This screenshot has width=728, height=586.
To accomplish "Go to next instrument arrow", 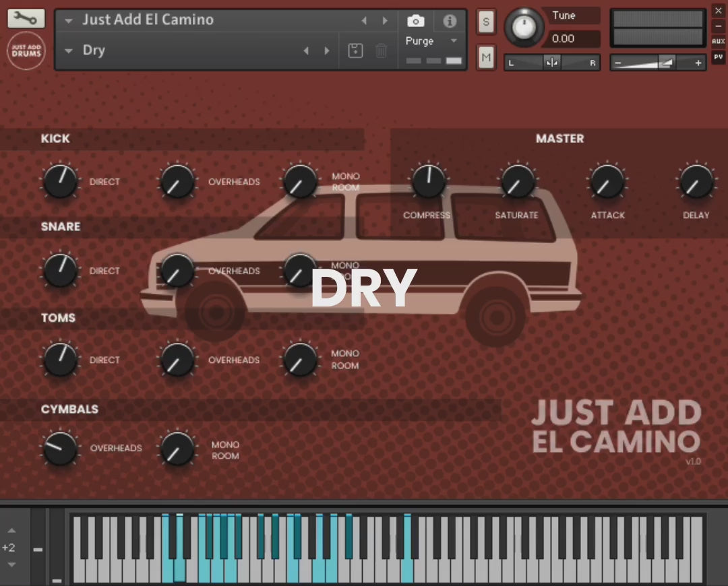I will pos(385,21).
